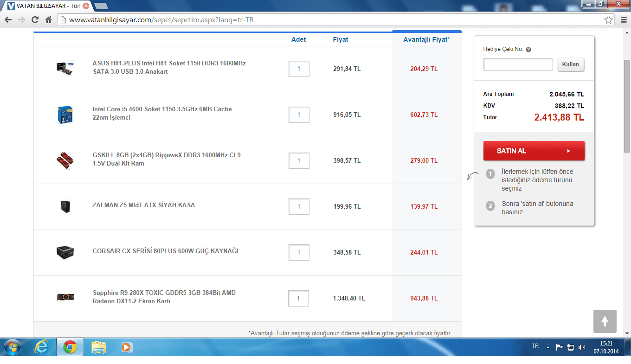Bookmark this page with the star
631x364 pixels.
(x=608, y=20)
